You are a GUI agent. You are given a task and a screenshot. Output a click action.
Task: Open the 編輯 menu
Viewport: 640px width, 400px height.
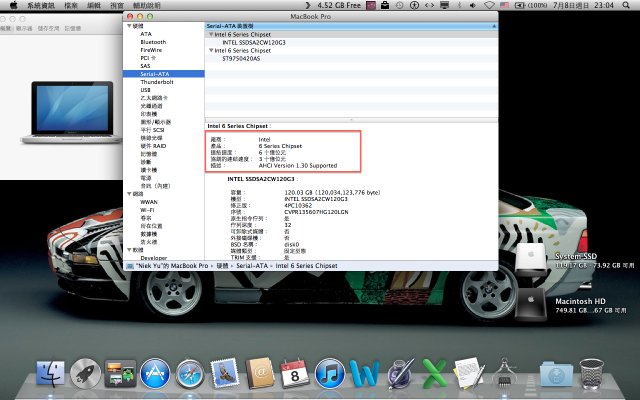(94, 5)
